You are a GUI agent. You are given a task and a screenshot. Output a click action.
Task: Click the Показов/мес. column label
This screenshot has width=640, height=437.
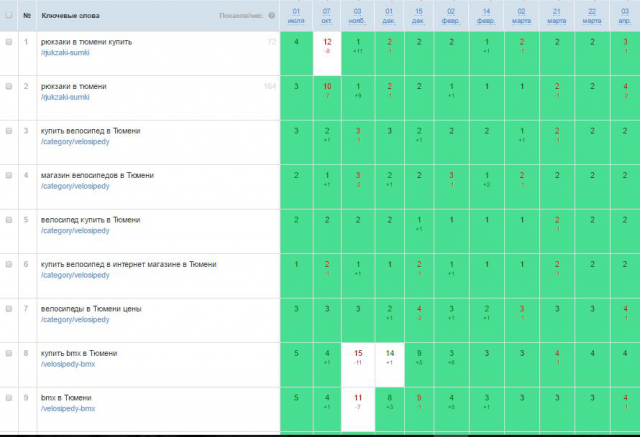coord(241,16)
